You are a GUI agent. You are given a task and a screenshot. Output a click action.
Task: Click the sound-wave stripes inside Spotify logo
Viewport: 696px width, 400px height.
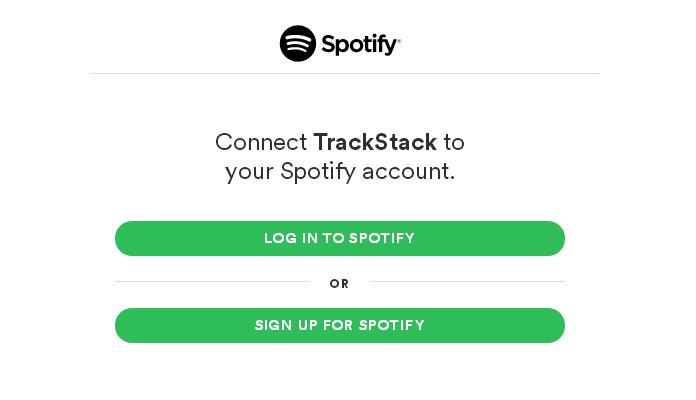point(297,44)
